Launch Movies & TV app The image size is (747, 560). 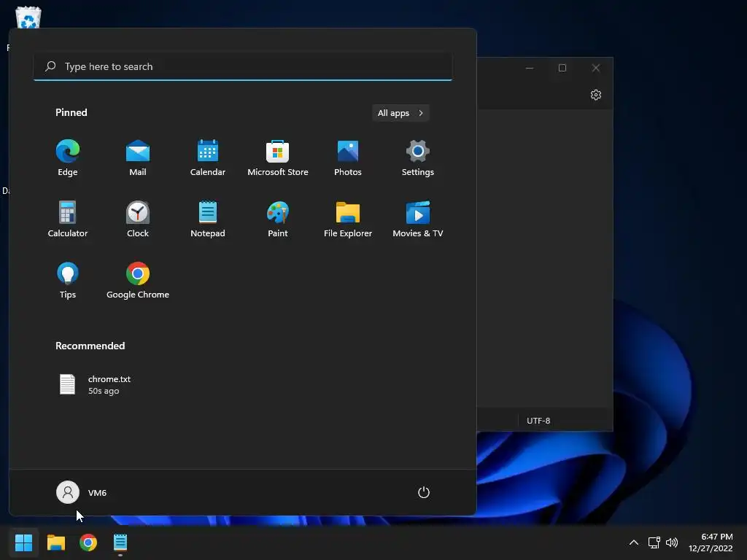tap(418, 219)
